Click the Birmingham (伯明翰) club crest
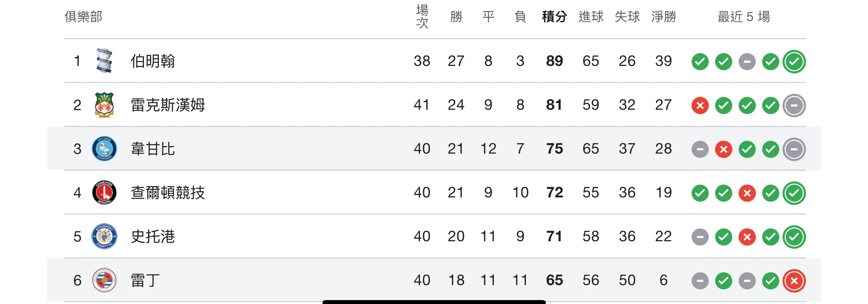Image resolution: width=868 pixels, height=304 pixels. point(104,61)
